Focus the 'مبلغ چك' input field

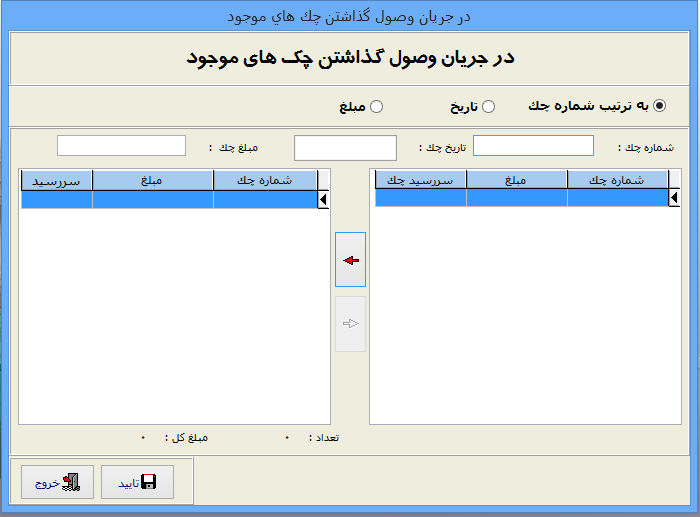click(121, 146)
